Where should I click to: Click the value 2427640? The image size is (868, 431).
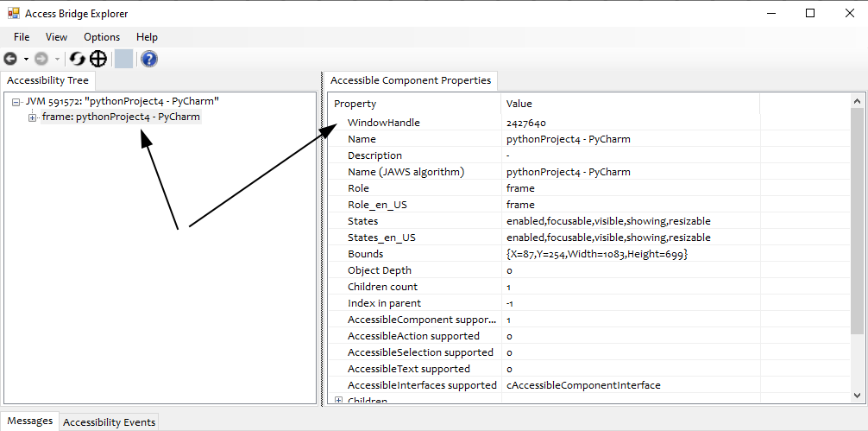coord(526,123)
